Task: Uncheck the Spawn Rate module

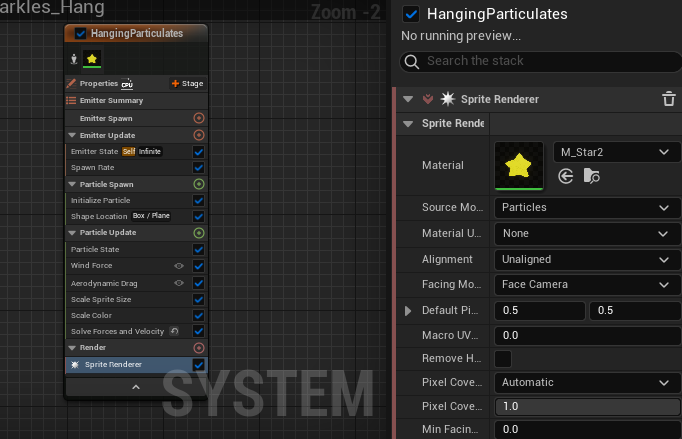Action: tap(198, 167)
